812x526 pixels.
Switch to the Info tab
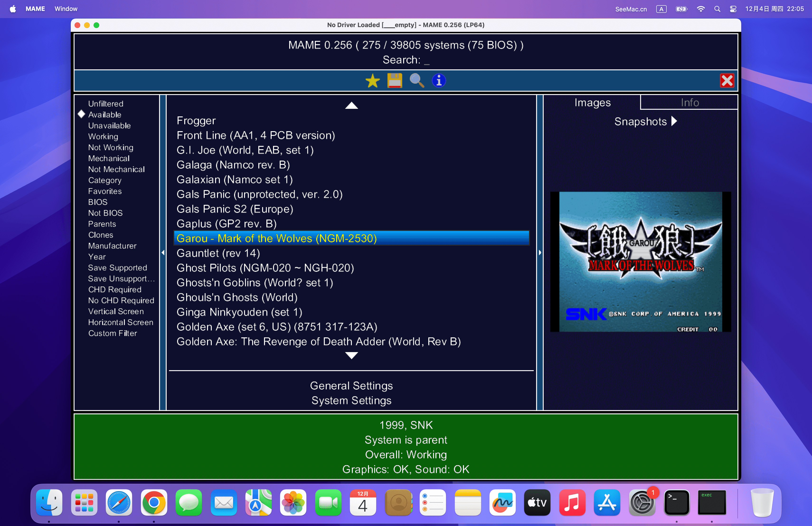689,102
